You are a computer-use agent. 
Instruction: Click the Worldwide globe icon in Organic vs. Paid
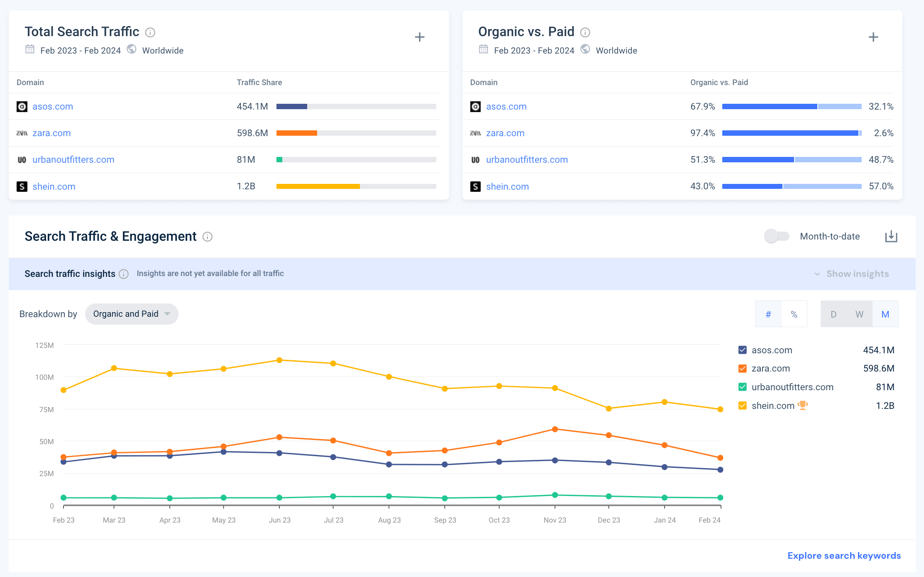click(x=585, y=50)
